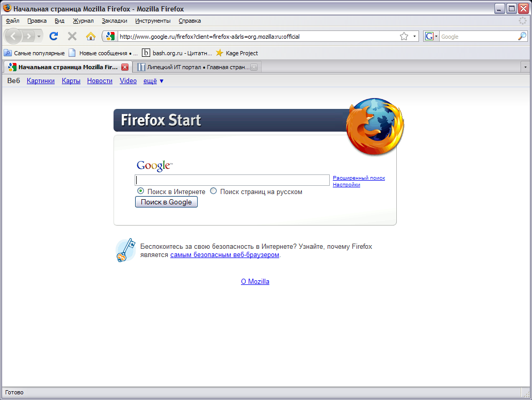Open bash.org.ru bookmark
The height and width of the screenshot is (400, 532).
click(x=177, y=53)
